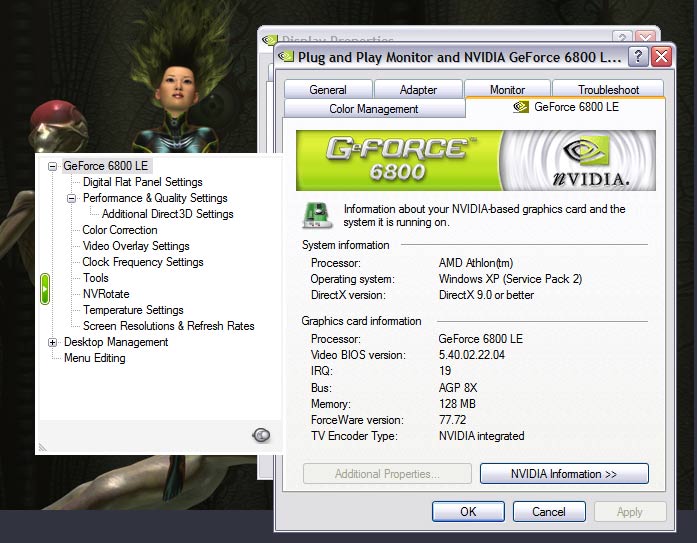Click the Video BIOS version value 5.40.02.22.04

[x=472, y=355]
